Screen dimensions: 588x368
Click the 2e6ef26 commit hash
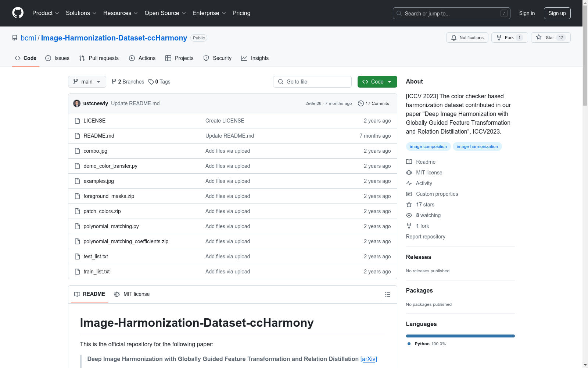313,103
